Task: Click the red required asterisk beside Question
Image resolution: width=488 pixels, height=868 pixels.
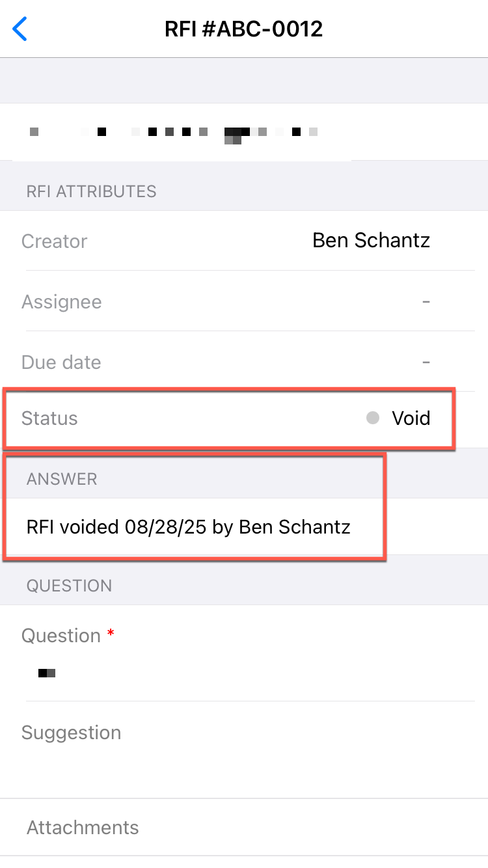Action: pyautogui.click(x=111, y=634)
